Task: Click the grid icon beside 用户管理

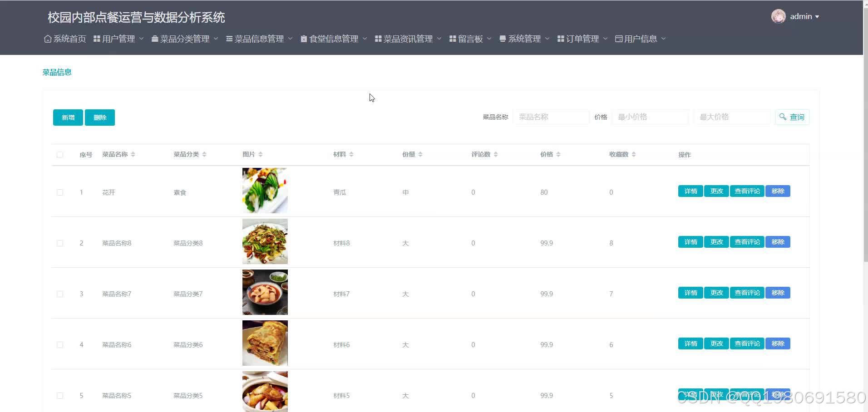Action: [x=97, y=38]
